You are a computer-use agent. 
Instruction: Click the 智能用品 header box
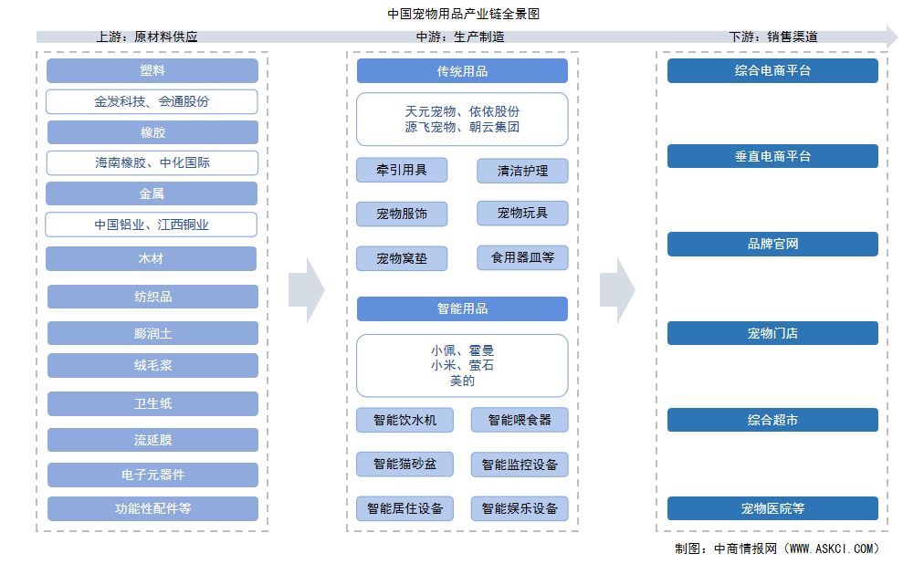click(462, 308)
